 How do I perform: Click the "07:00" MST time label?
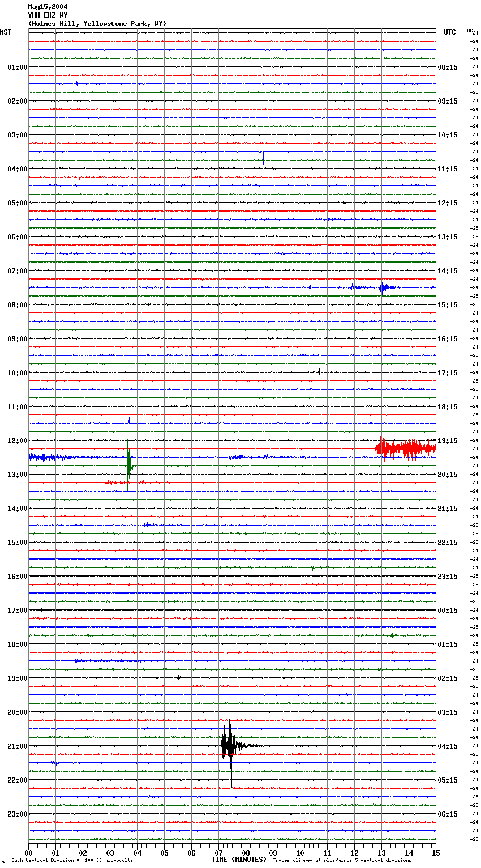(x=18, y=271)
